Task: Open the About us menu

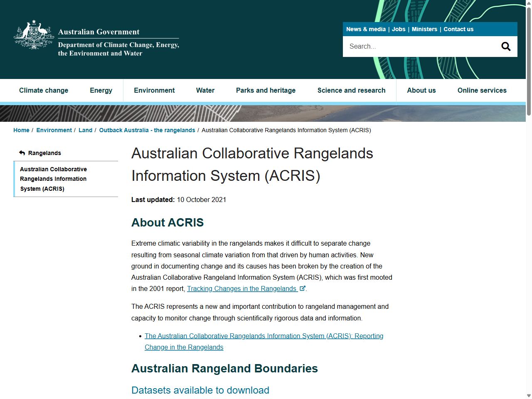Action: tap(421, 90)
